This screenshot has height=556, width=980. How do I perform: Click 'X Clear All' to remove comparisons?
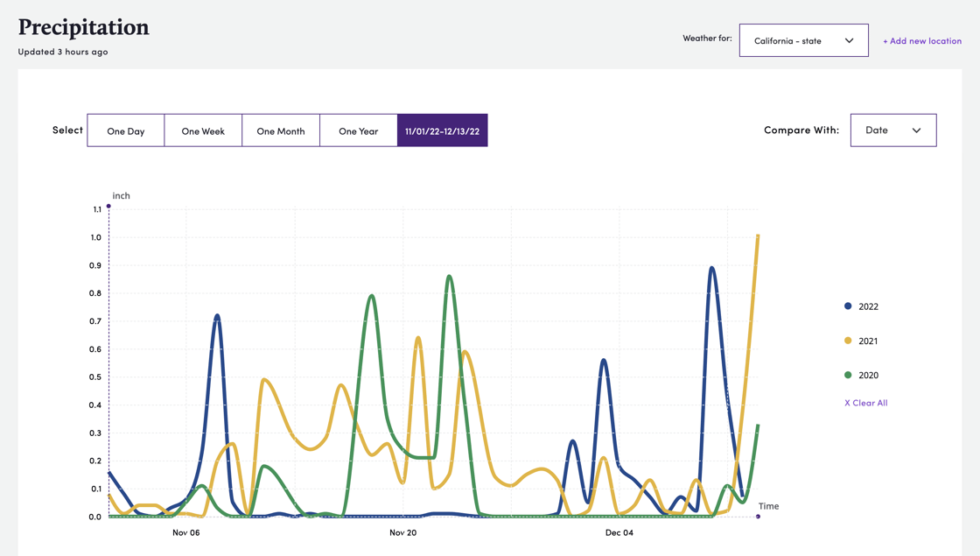tap(865, 403)
